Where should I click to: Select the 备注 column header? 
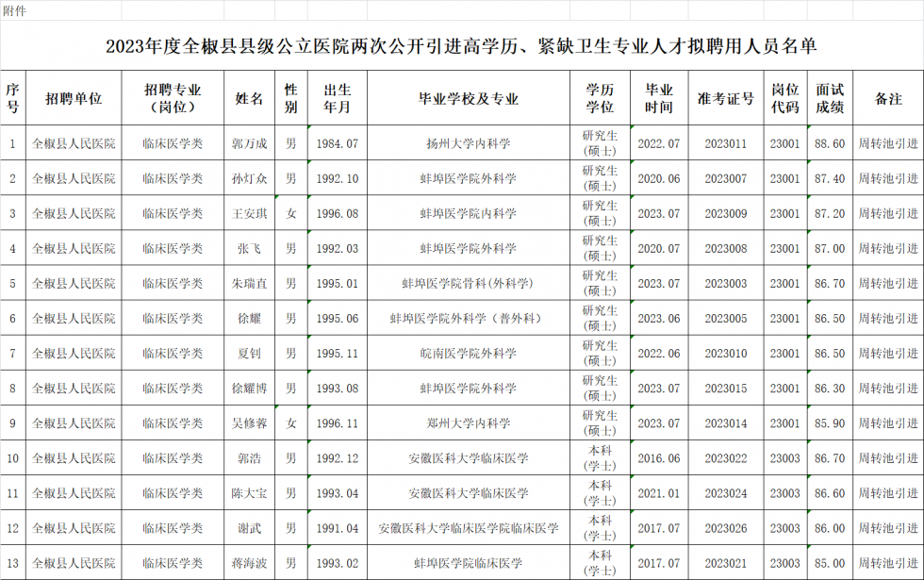pos(888,98)
